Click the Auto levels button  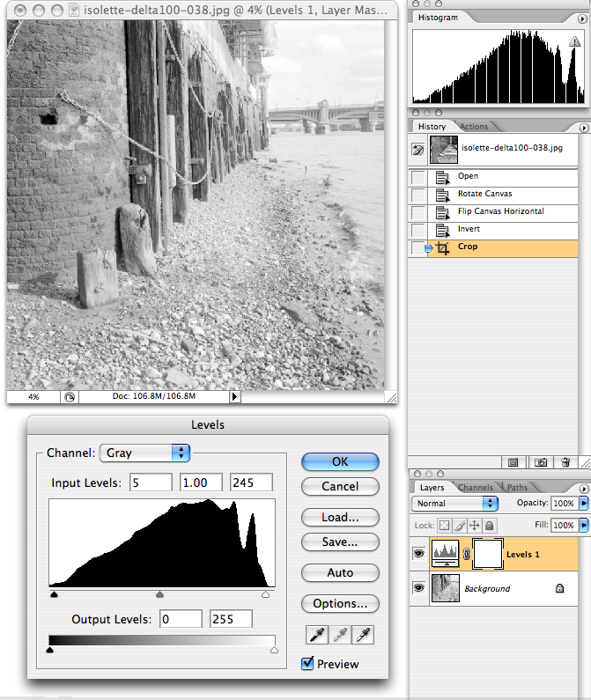340,572
